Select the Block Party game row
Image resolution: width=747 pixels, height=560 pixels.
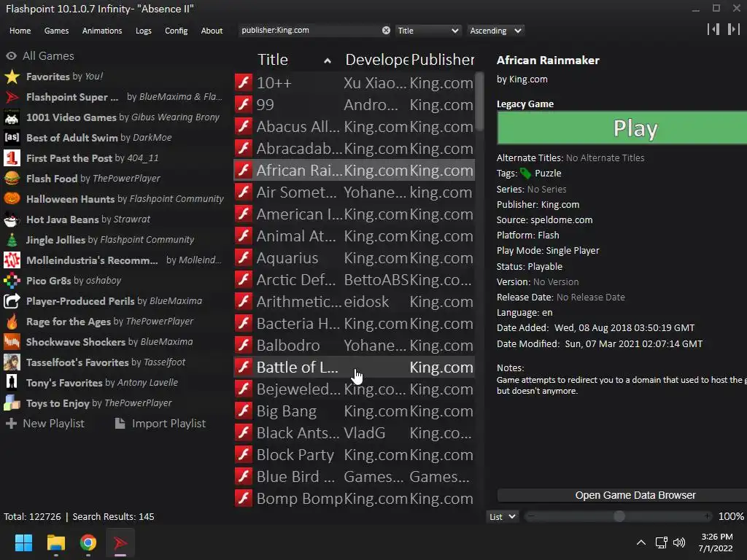click(x=354, y=455)
